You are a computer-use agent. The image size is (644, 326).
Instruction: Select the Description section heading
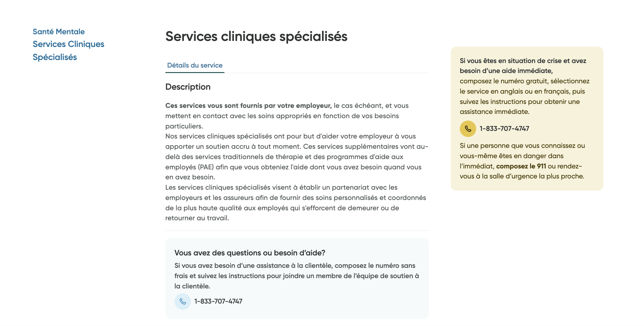[x=188, y=87]
